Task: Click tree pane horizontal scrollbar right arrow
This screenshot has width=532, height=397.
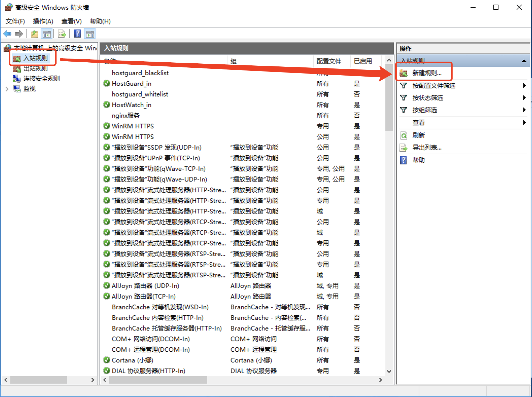Action: [x=93, y=380]
